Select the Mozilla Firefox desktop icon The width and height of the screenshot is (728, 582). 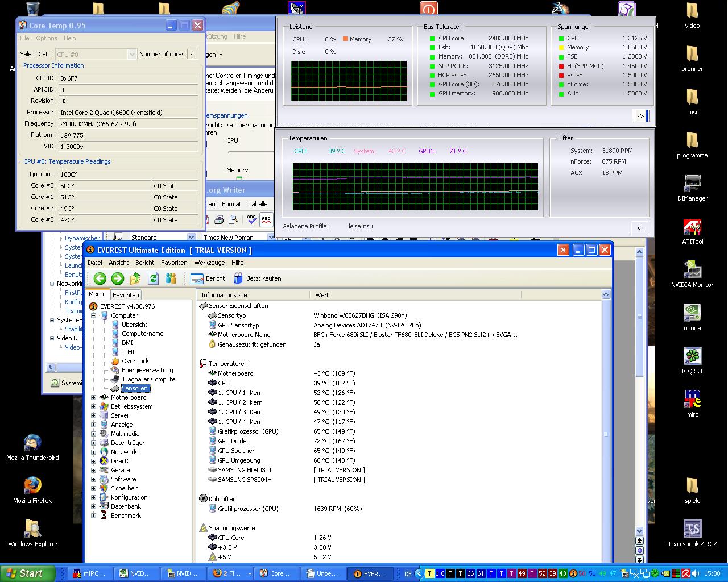click(32, 490)
